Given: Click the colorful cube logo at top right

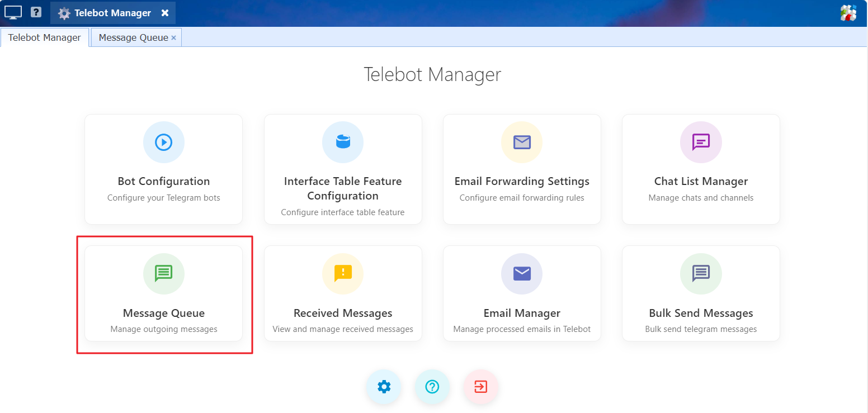Looking at the screenshot, I should [x=848, y=13].
